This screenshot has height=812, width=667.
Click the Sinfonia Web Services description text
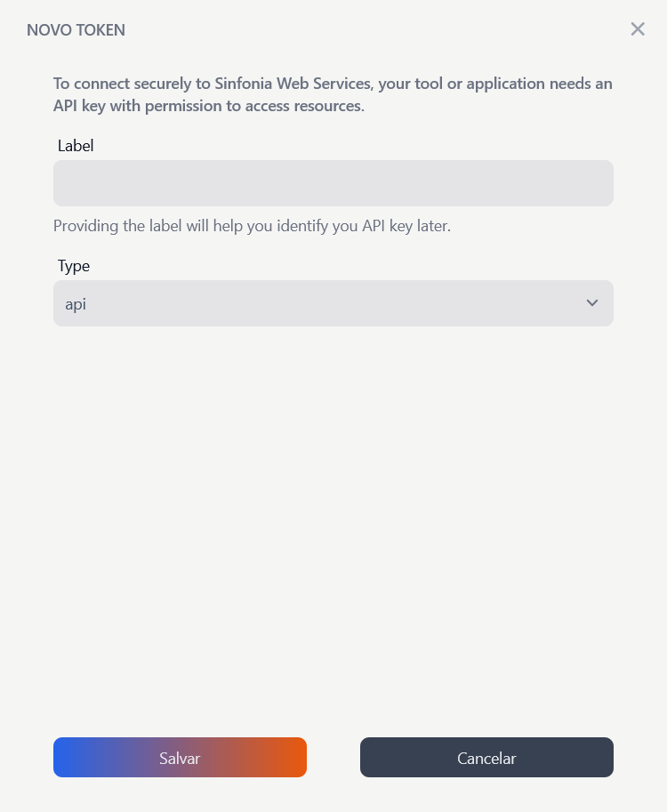[333, 93]
